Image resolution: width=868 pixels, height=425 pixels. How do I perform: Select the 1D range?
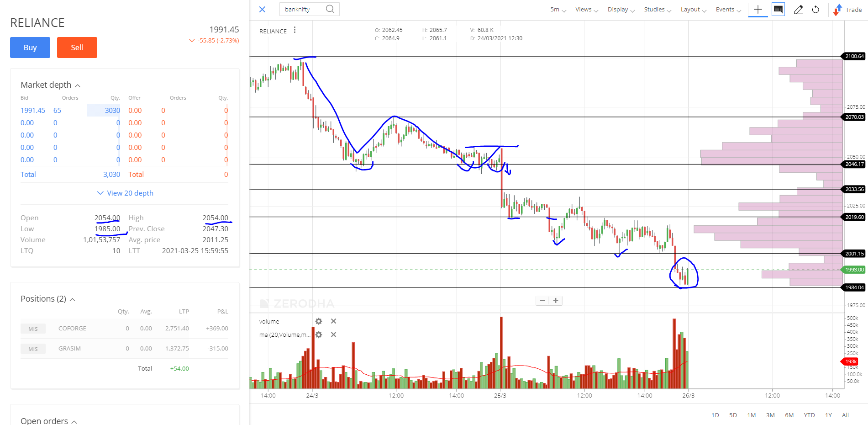[x=715, y=415]
